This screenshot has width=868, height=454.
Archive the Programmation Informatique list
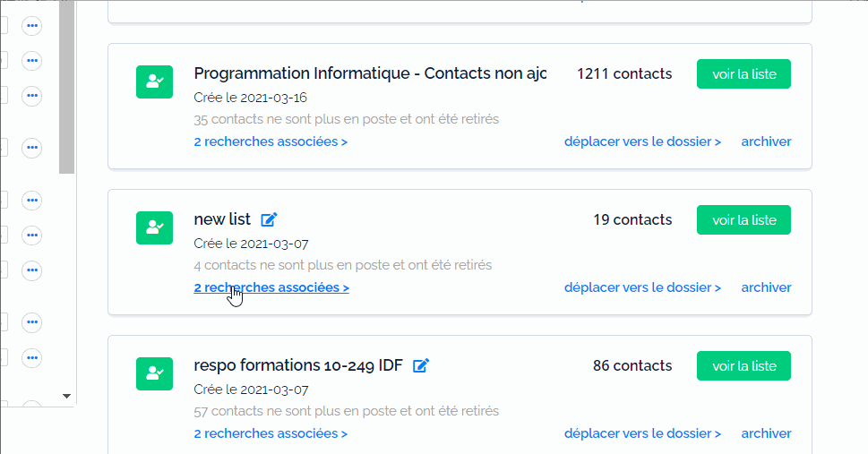click(766, 141)
